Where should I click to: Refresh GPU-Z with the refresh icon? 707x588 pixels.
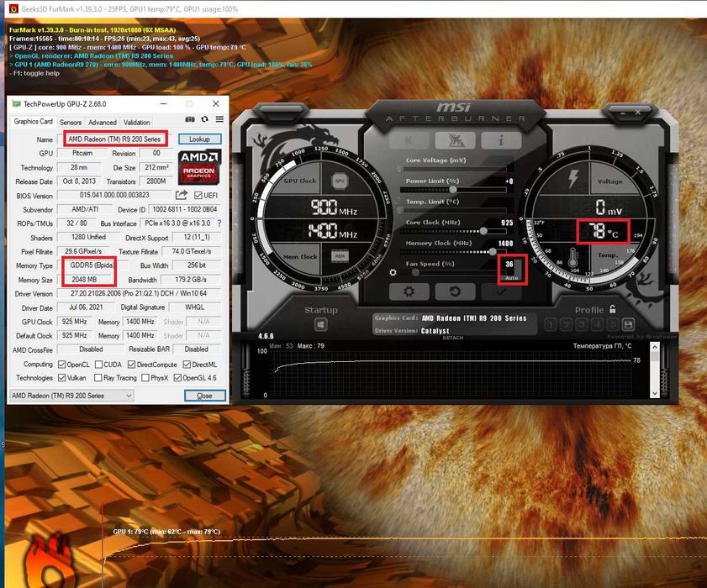[x=205, y=119]
